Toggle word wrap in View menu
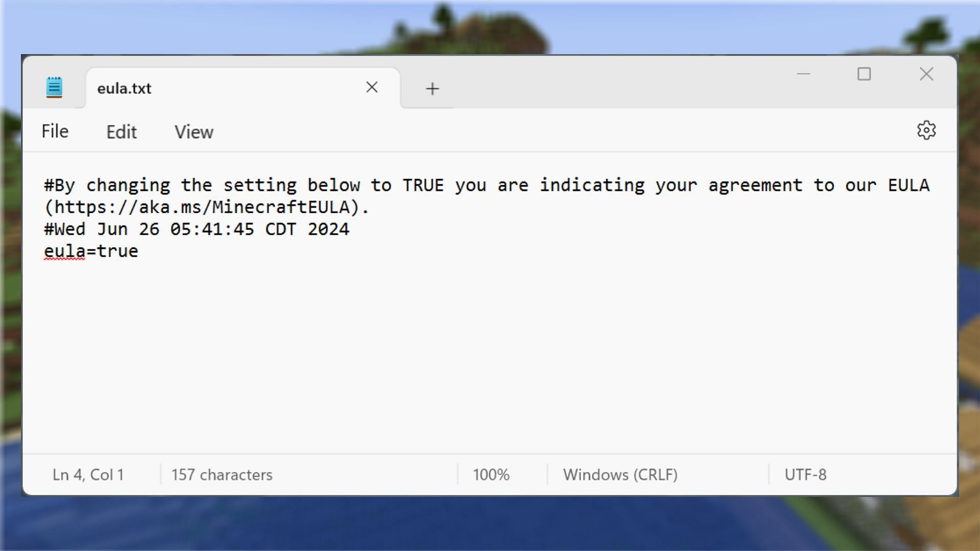This screenshot has width=980, height=551. 194,131
